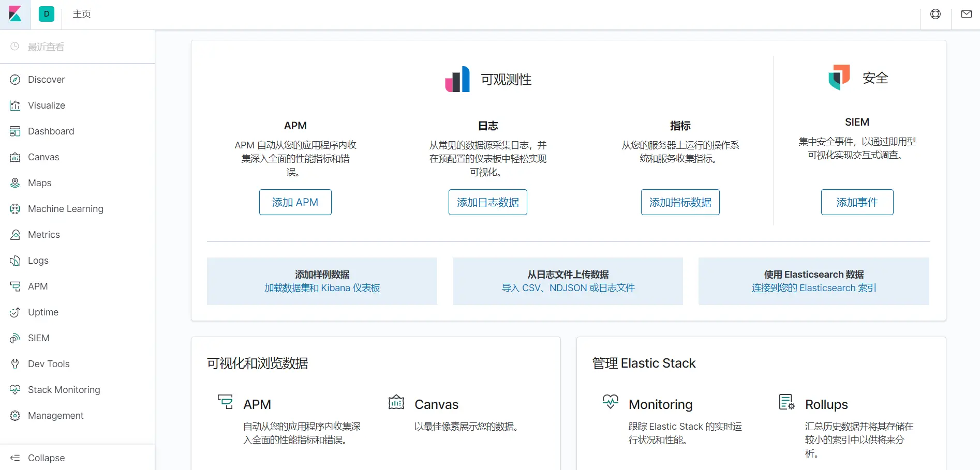Click the default space avatar D
980x470 pixels.
click(47, 14)
